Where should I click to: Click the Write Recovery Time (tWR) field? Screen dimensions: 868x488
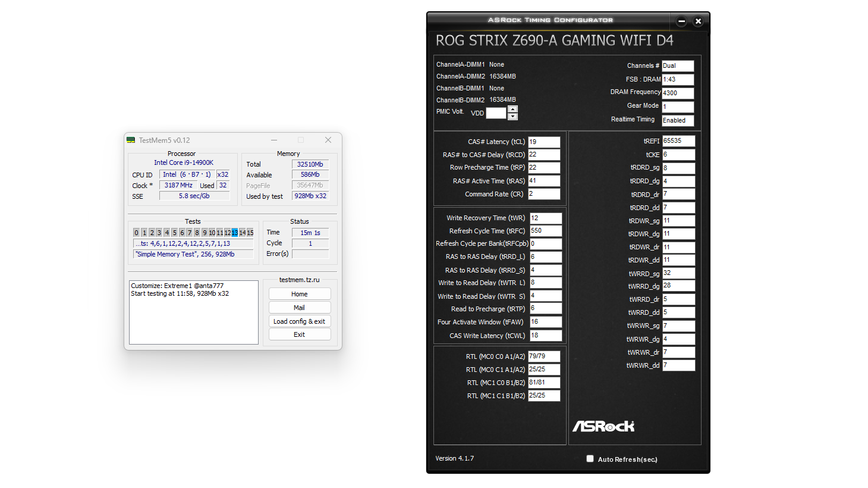click(x=546, y=218)
